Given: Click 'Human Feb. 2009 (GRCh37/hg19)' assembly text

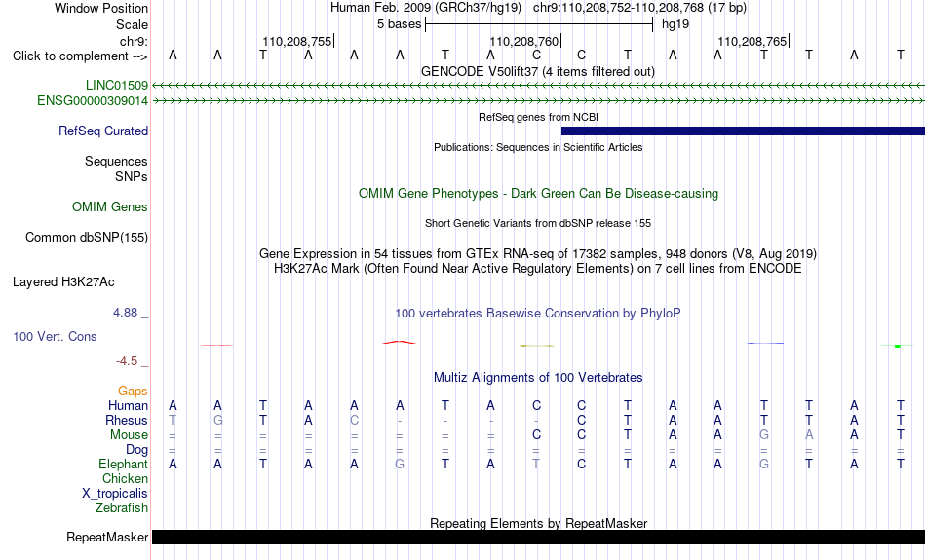Looking at the screenshot, I should coord(426,8).
